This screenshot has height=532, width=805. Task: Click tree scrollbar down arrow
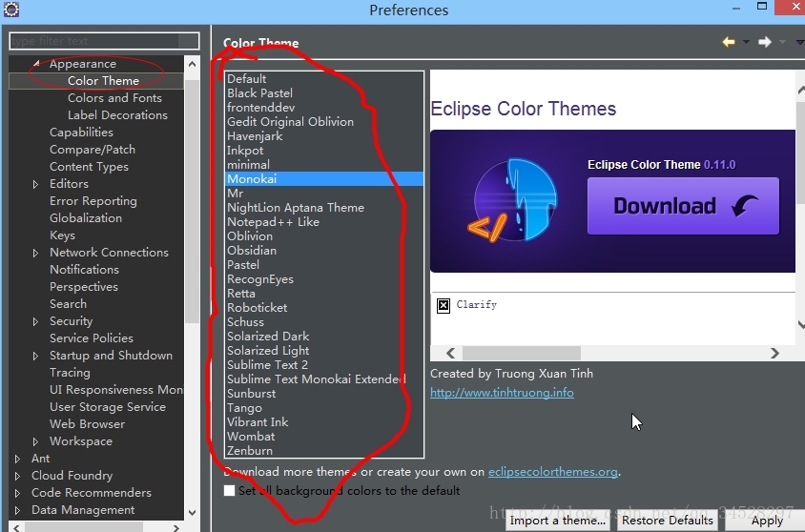tap(192, 513)
